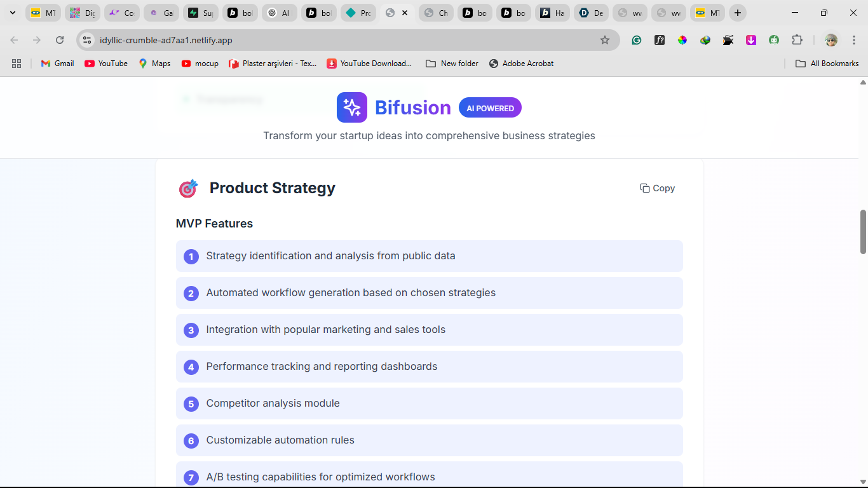
Task: Switch to the Ch tab
Action: [x=437, y=13]
